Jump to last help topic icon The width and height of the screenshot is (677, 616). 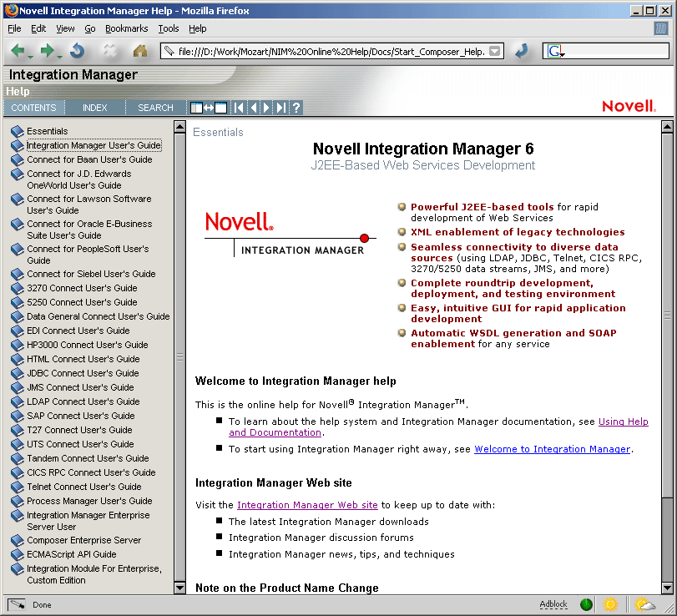281,108
